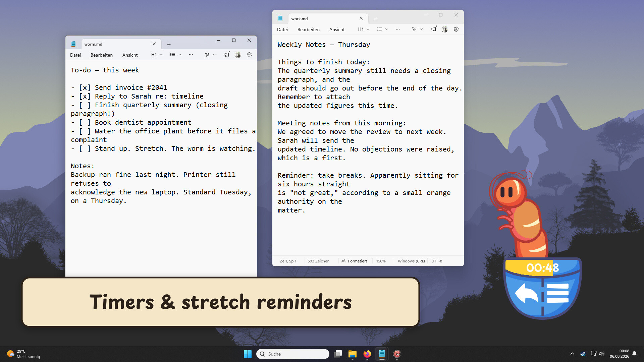
Task: Click the AI rewrite pen icon in work.md
Action: [x=414, y=29]
